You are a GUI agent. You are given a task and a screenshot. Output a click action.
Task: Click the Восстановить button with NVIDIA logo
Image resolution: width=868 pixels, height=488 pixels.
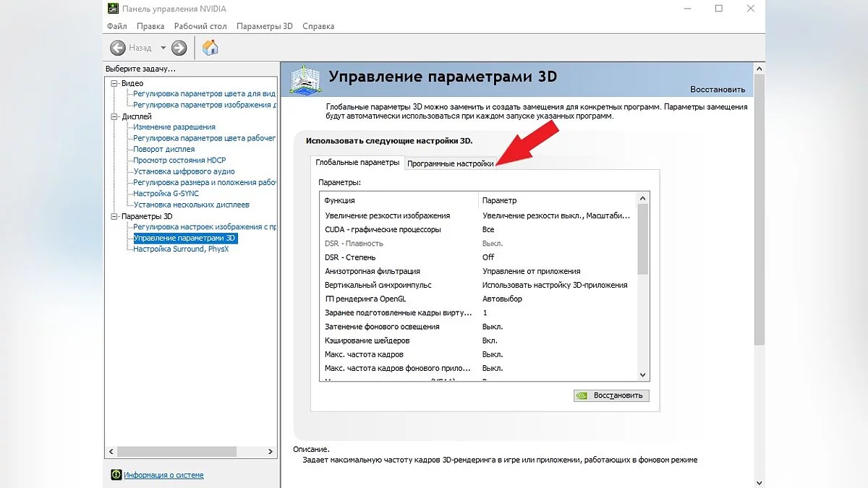pos(611,395)
